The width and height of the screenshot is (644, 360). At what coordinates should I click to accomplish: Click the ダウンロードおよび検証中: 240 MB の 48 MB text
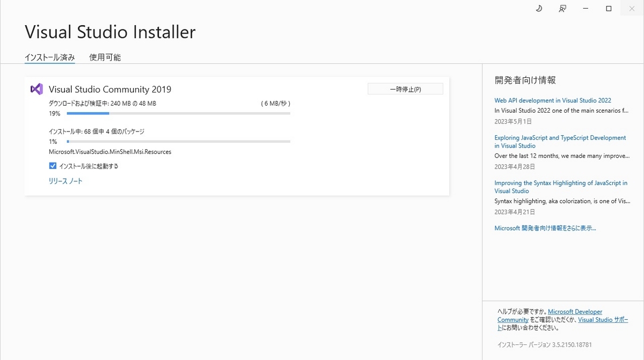[x=103, y=104]
